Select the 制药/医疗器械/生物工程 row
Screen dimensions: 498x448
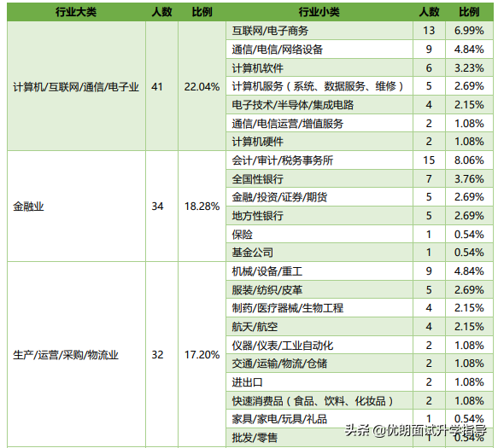360,308
